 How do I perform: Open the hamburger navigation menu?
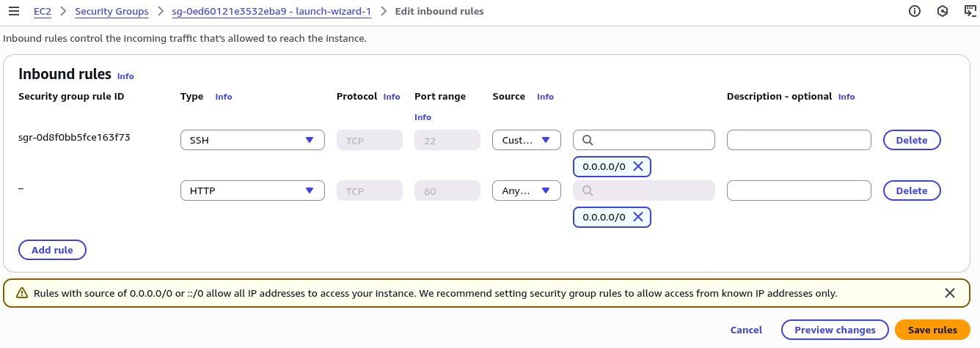[x=13, y=12]
